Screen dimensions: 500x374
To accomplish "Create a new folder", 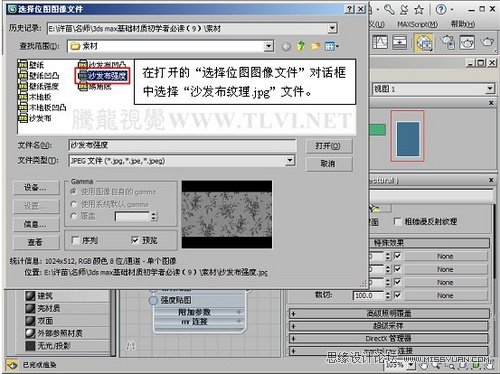I will (315, 46).
